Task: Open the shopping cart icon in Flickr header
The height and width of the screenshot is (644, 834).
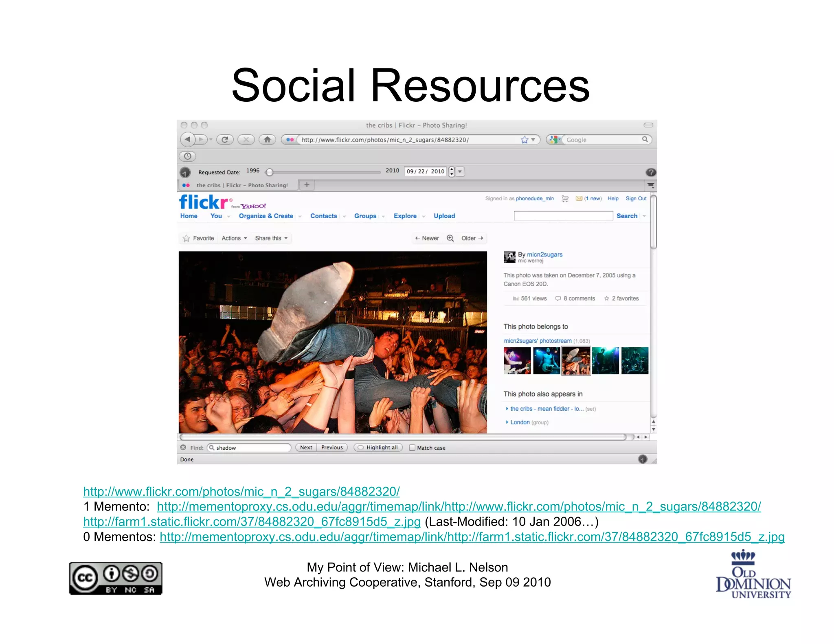Action: click(565, 199)
